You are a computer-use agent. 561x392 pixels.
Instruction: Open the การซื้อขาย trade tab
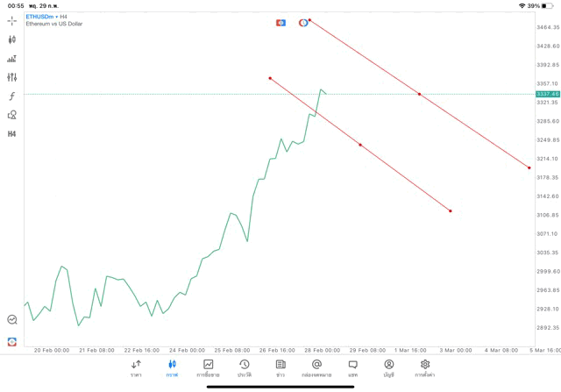click(x=209, y=367)
